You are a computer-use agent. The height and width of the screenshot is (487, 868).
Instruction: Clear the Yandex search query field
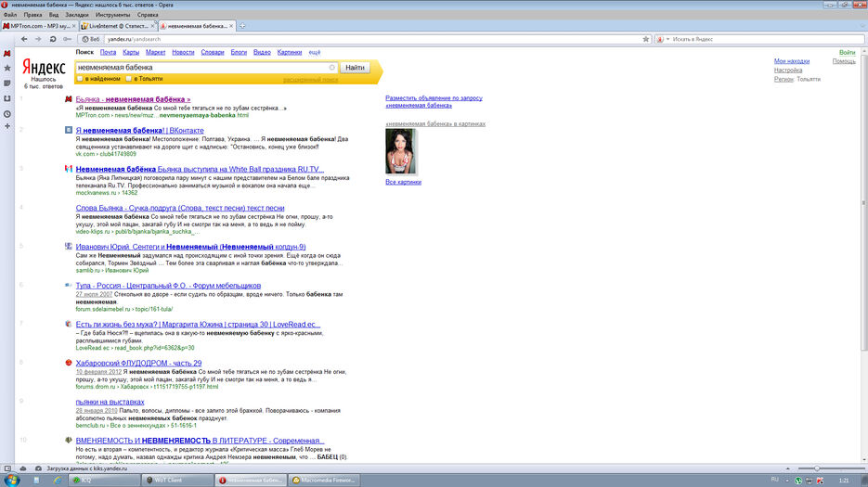pyautogui.click(x=332, y=68)
